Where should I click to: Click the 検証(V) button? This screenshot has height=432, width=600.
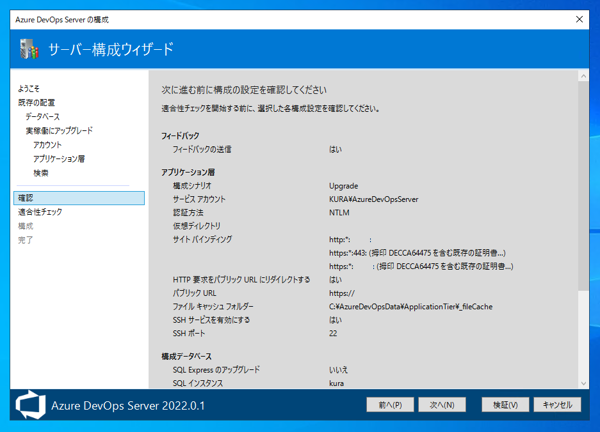tap(505, 405)
